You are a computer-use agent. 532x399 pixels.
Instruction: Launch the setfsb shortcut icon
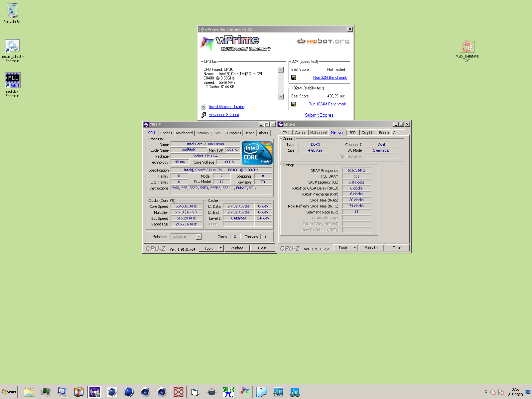click(12, 85)
